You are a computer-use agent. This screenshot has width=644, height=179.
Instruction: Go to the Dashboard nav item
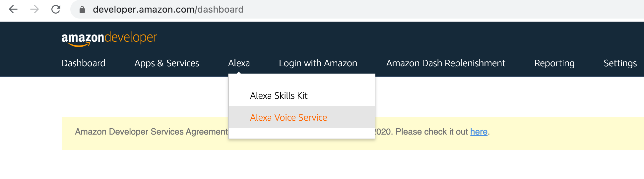(84, 63)
